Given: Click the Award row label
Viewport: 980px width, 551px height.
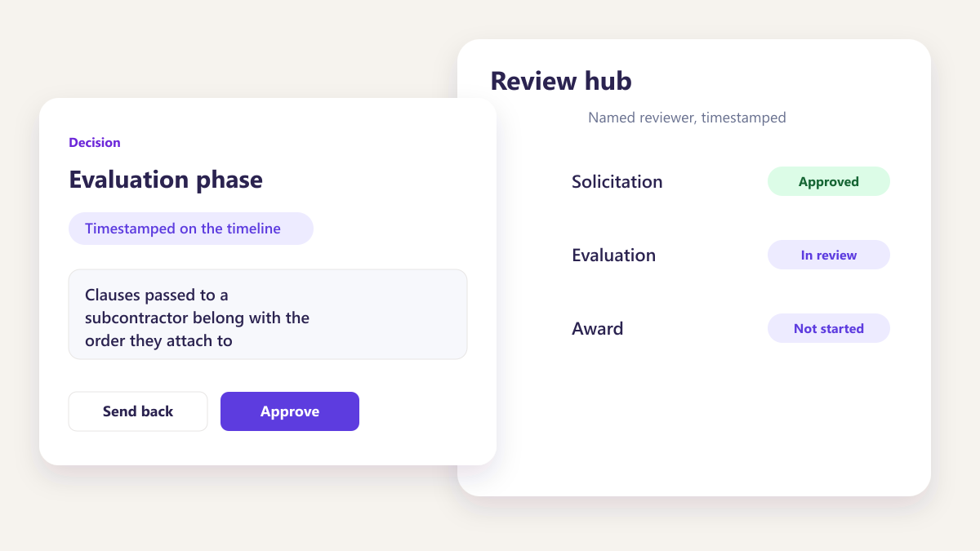Looking at the screenshot, I should (x=597, y=328).
